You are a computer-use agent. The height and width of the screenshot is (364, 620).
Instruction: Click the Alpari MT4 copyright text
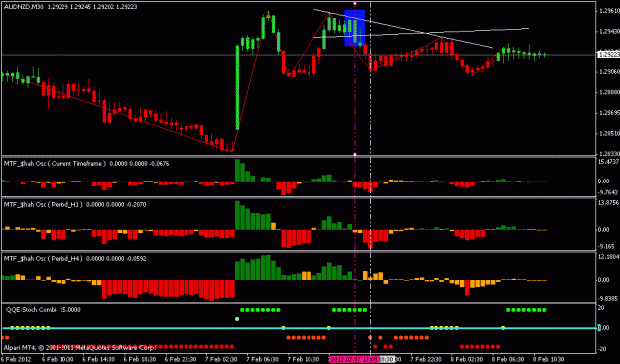point(79,348)
